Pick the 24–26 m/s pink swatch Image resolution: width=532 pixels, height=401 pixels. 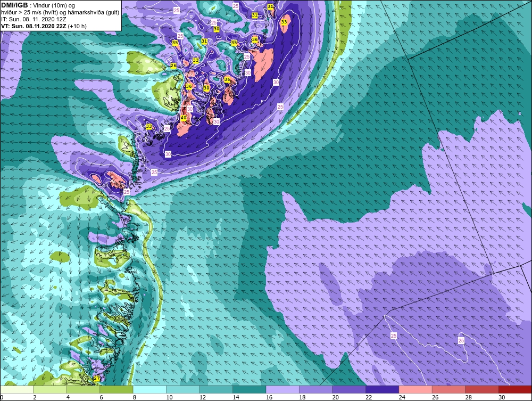click(415, 389)
